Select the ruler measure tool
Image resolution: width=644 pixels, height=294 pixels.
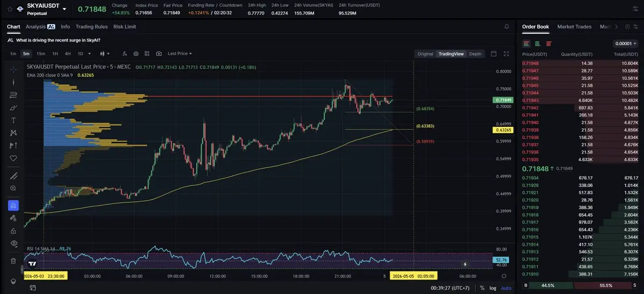pyautogui.click(x=13, y=176)
